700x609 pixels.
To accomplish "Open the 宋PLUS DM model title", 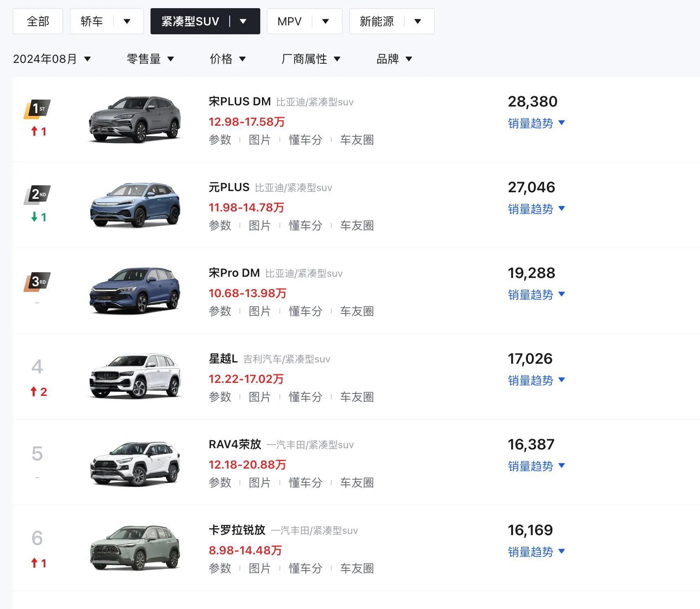I will click(239, 101).
